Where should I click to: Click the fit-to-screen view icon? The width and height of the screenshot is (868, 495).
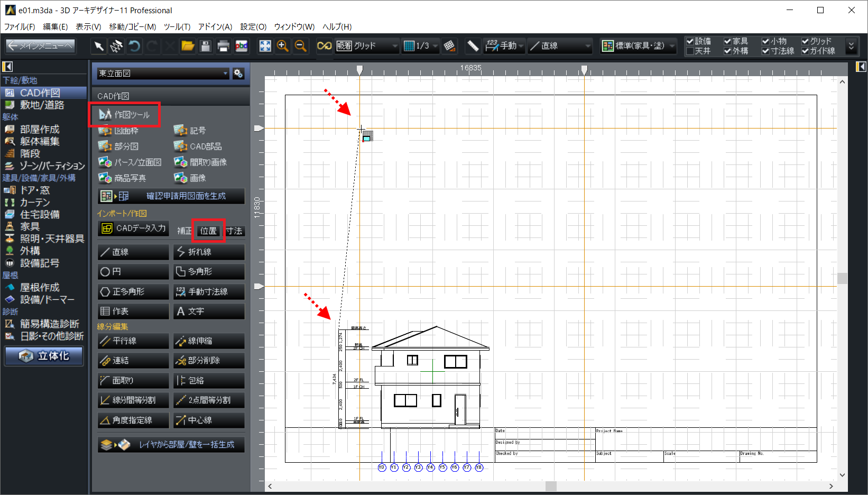pyautogui.click(x=265, y=47)
